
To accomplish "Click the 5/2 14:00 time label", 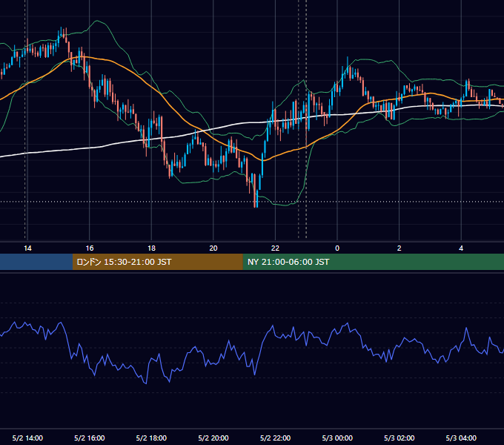I will tap(27, 438).
